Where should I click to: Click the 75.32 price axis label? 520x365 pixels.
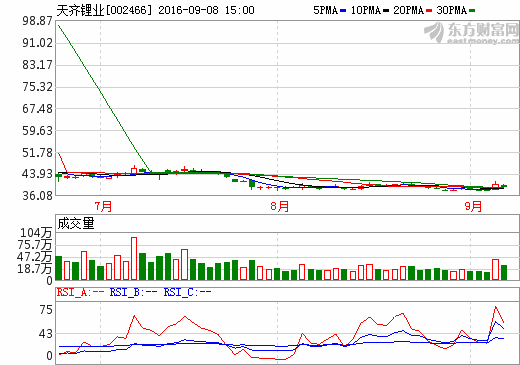click(x=37, y=87)
